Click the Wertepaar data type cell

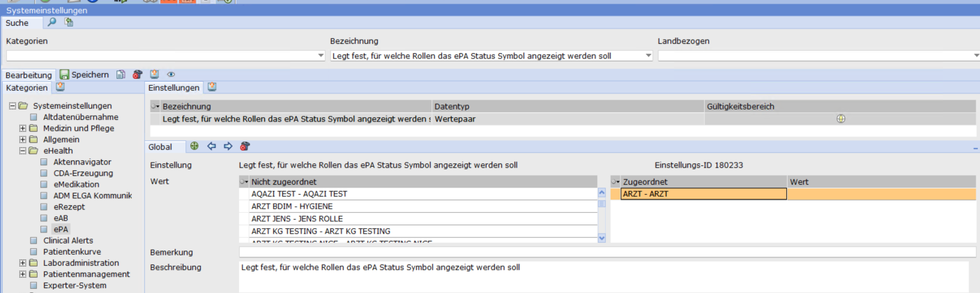point(567,119)
